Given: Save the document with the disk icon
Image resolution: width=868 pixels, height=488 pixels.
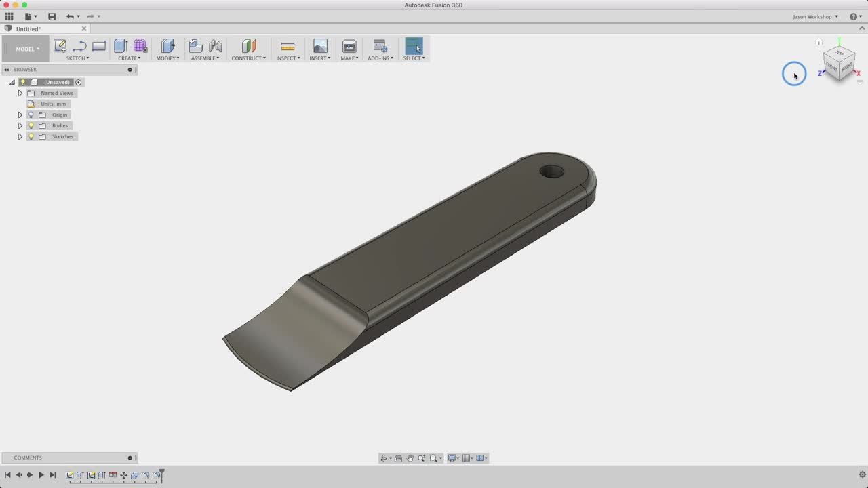Looking at the screenshot, I should [52, 16].
